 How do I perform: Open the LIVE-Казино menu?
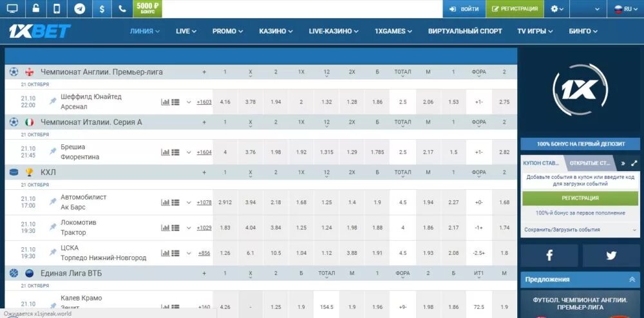pos(334,31)
